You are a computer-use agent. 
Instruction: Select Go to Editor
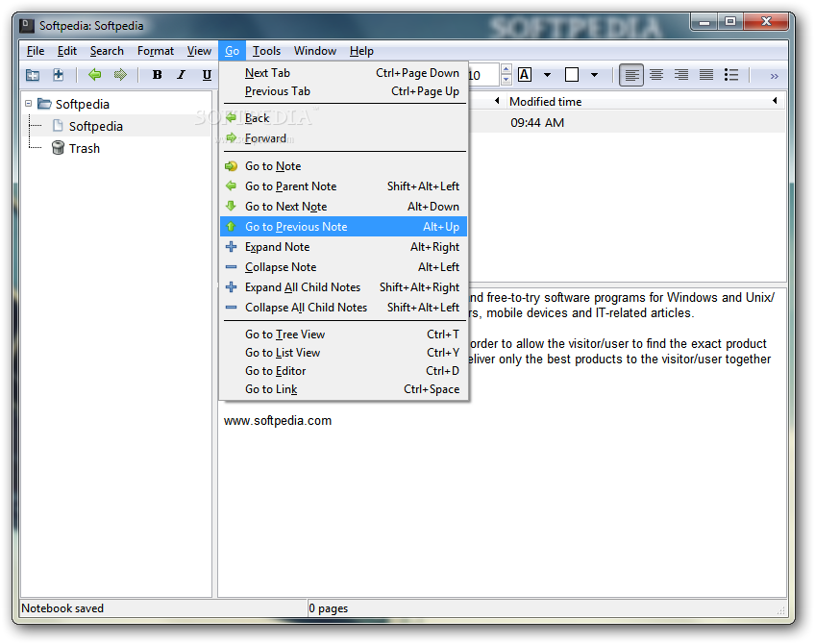[x=343, y=371]
